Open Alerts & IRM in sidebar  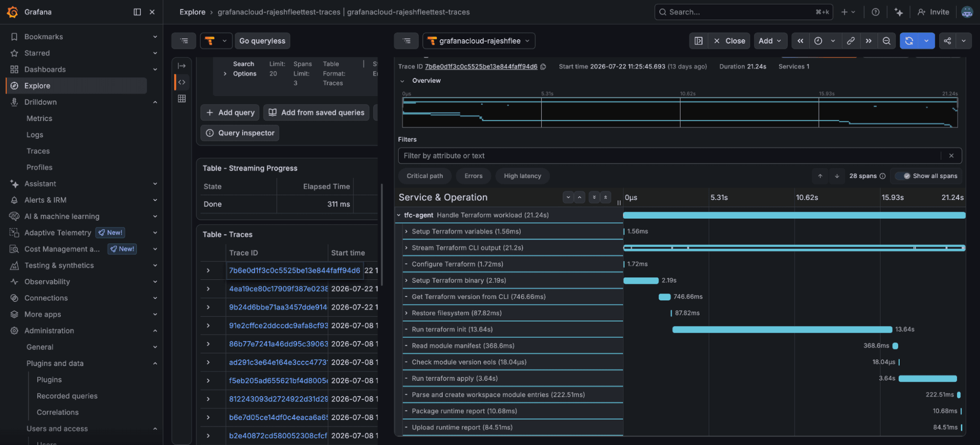[x=46, y=200]
